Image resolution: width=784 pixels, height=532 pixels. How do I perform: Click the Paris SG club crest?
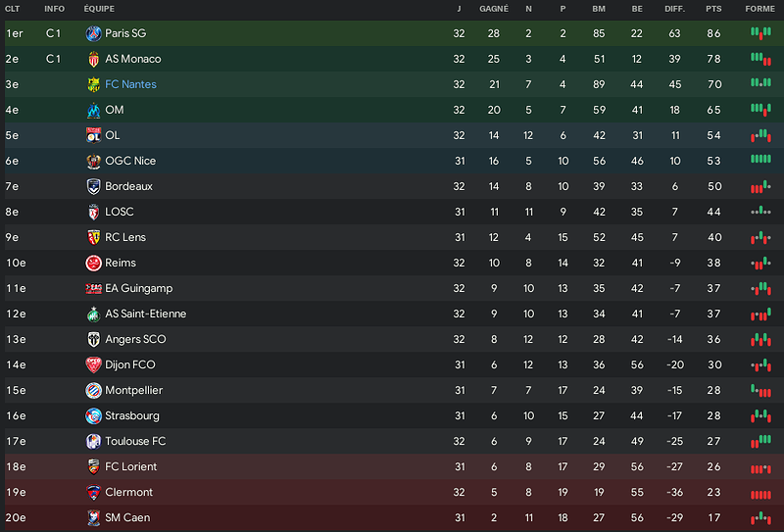coord(93,33)
